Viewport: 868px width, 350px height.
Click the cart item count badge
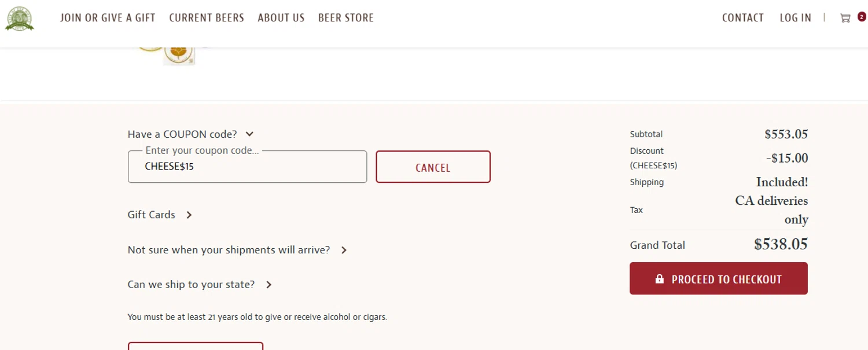[862, 17]
